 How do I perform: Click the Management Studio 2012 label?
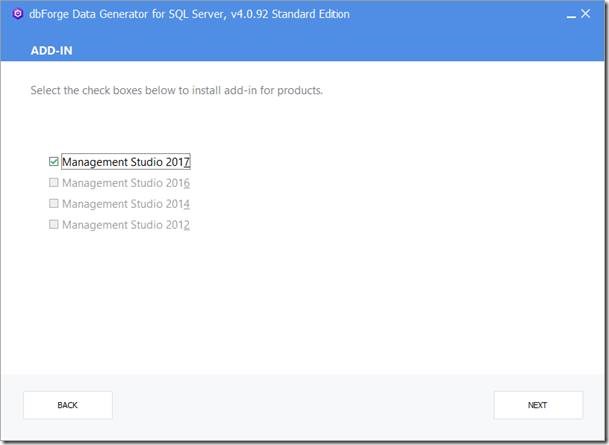(126, 225)
